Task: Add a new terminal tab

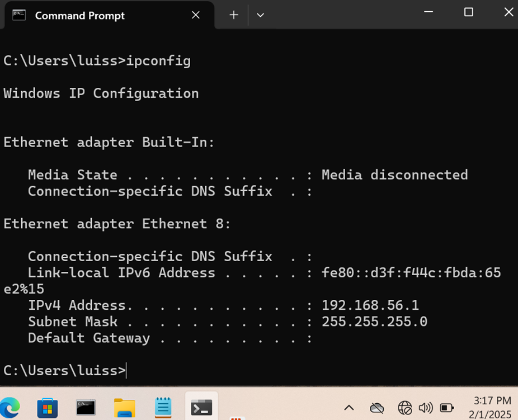Action: [234, 15]
